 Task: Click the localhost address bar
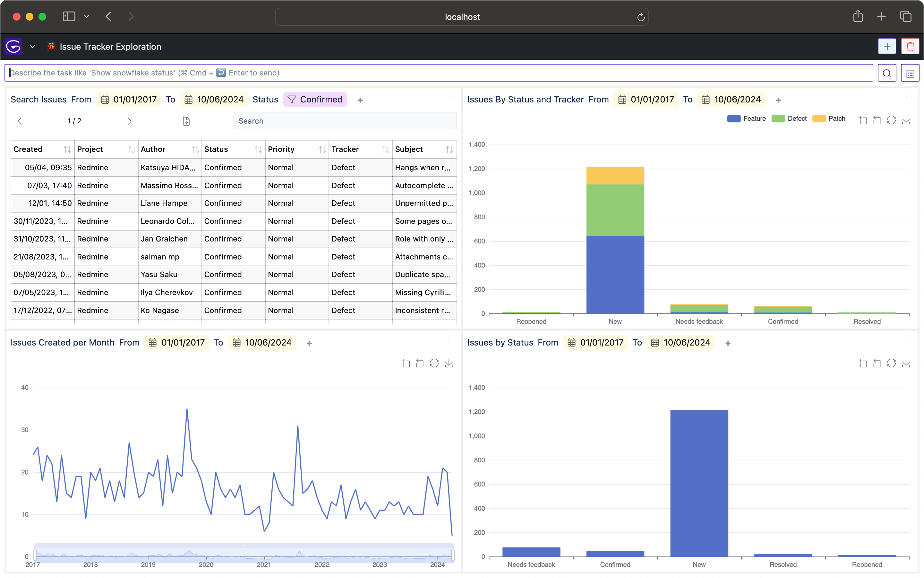click(x=462, y=17)
